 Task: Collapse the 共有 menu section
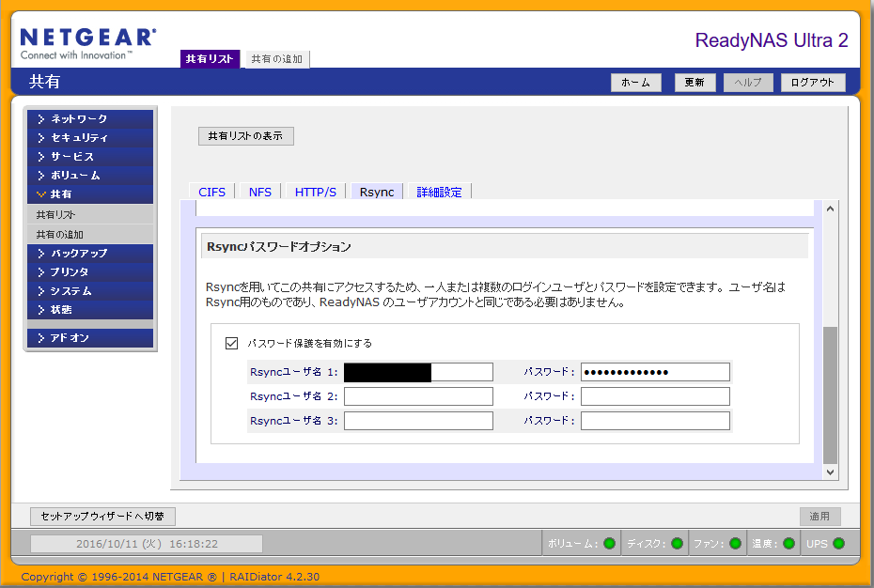[90, 194]
